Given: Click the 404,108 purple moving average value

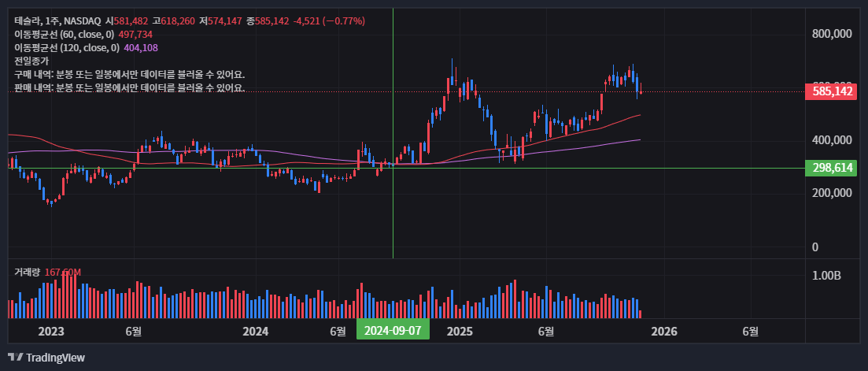Looking at the screenshot, I should click(x=141, y=48).
